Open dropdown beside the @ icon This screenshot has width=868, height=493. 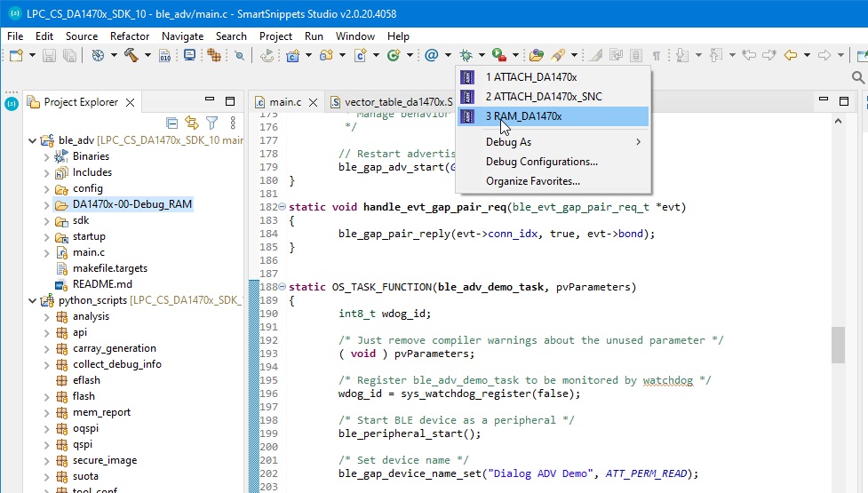click(448, 55)
